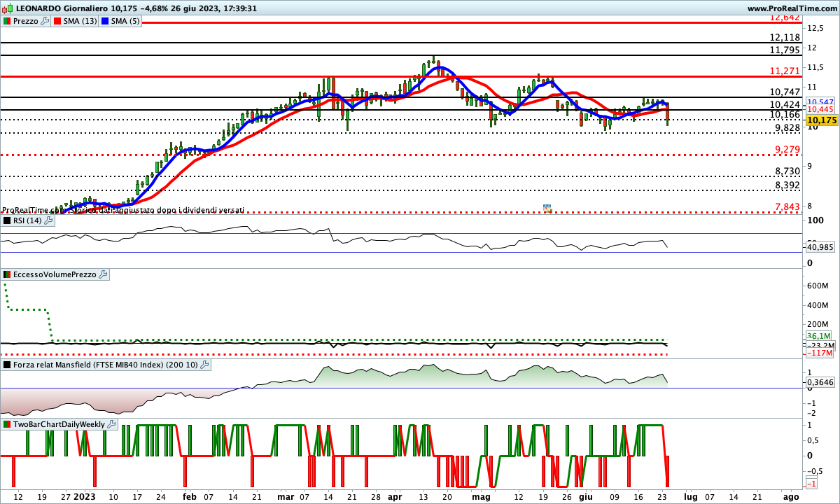Click the black RSI (14) color swatch

7,220
